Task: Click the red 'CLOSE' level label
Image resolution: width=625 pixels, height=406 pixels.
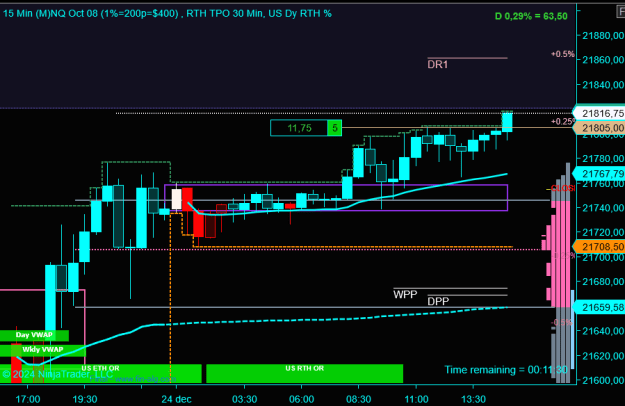Action: coord(562,188)
